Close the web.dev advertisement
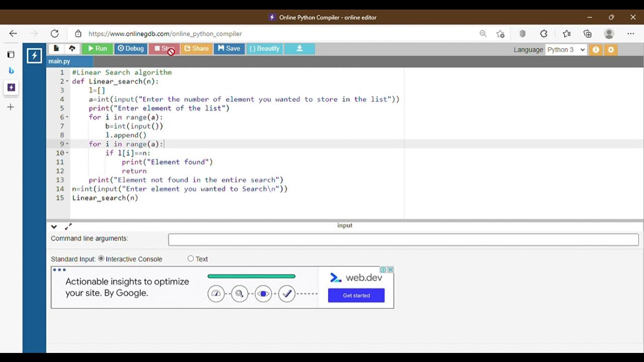Screen dimensions: 644x362 pyautogui.click(x=390, y=269)
